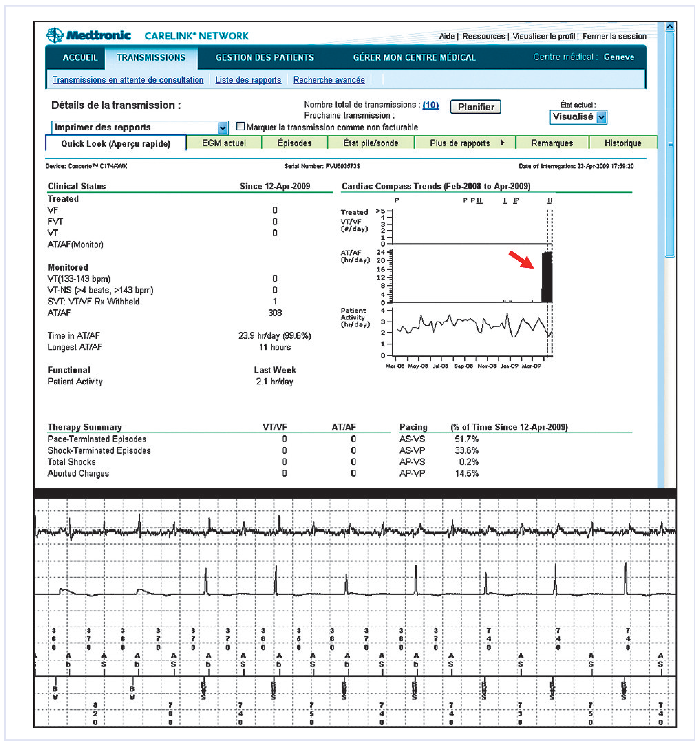
Task: Open Imprimer des rapports dropdown
Action: (x=222, y=128)
